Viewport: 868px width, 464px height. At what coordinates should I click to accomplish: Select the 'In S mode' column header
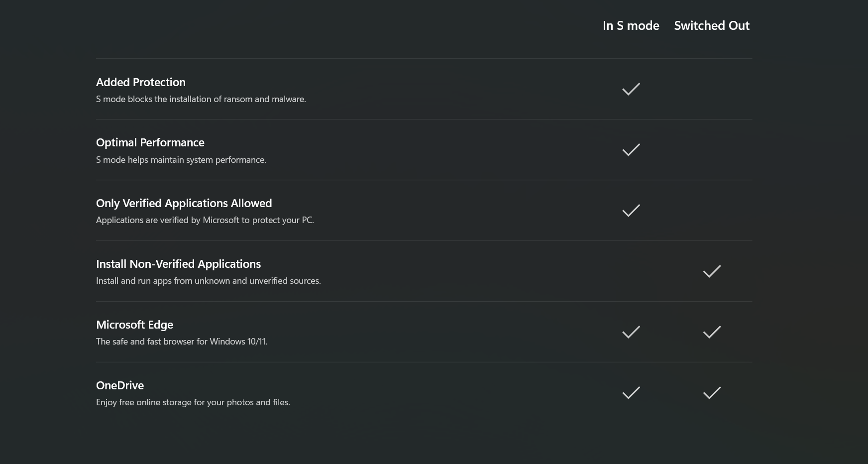[631, 26]
